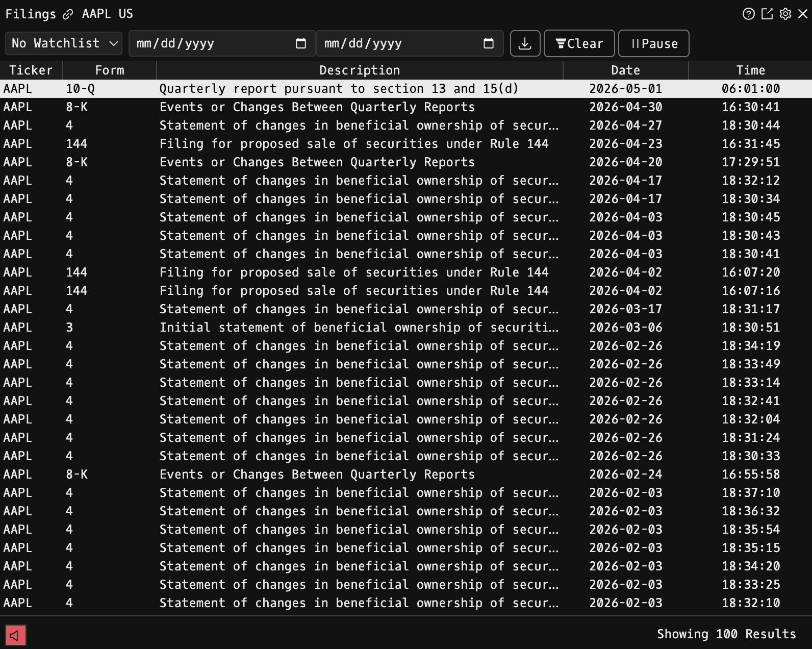This screenshot has width=812, height=649.
Task: Open calendar picker for start date
Action: 301,43
